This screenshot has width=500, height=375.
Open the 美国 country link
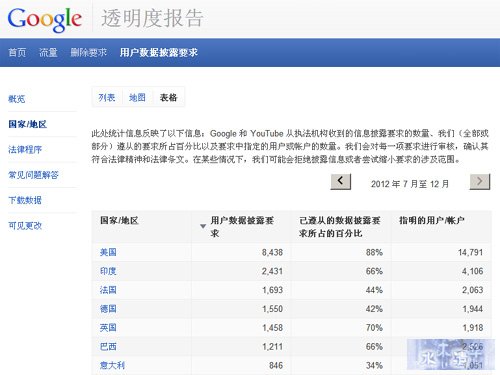(108, 252)
